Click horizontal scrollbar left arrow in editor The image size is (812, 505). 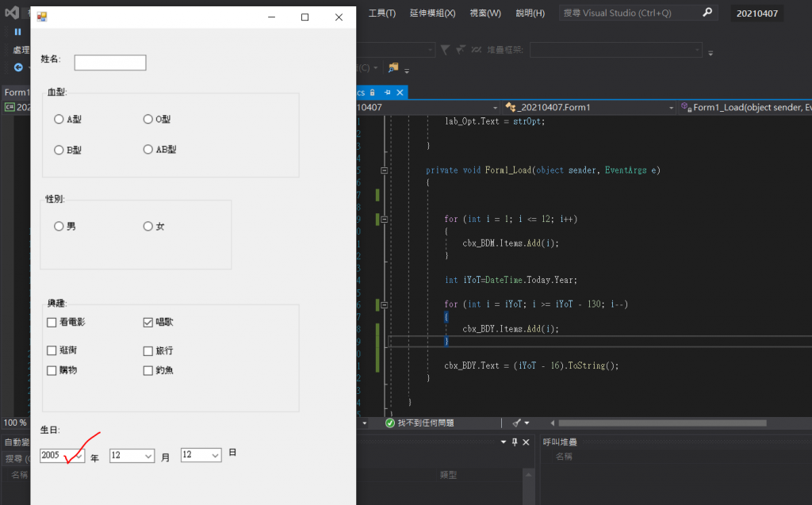(x=553, y=423)
